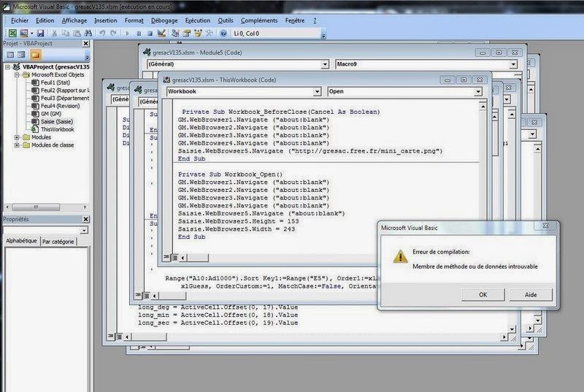Click the View Microsoft Excel icon
This screenshot has height=392, width=584.
12,33
